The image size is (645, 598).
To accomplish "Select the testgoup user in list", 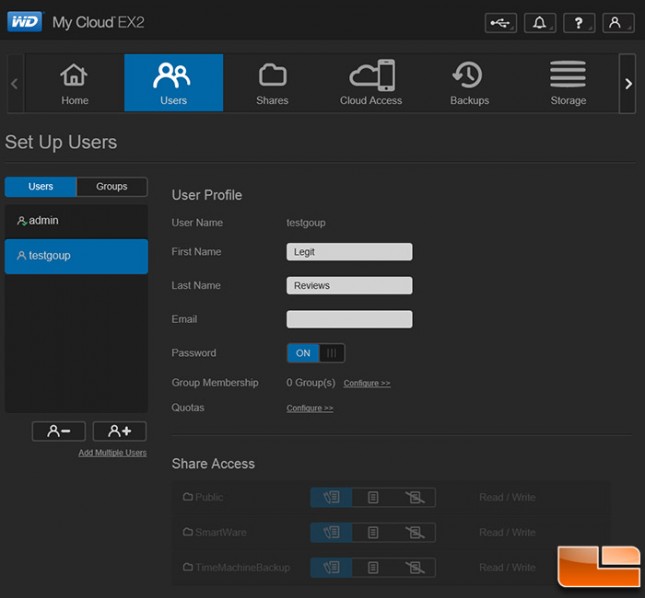I will point(77,256).
